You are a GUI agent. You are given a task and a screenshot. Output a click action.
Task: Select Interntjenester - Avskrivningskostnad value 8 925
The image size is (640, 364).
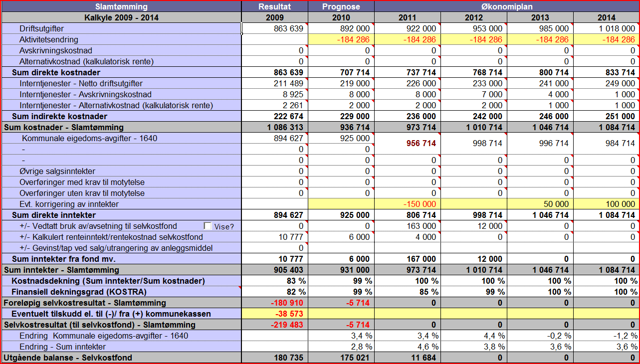(275, 94)
